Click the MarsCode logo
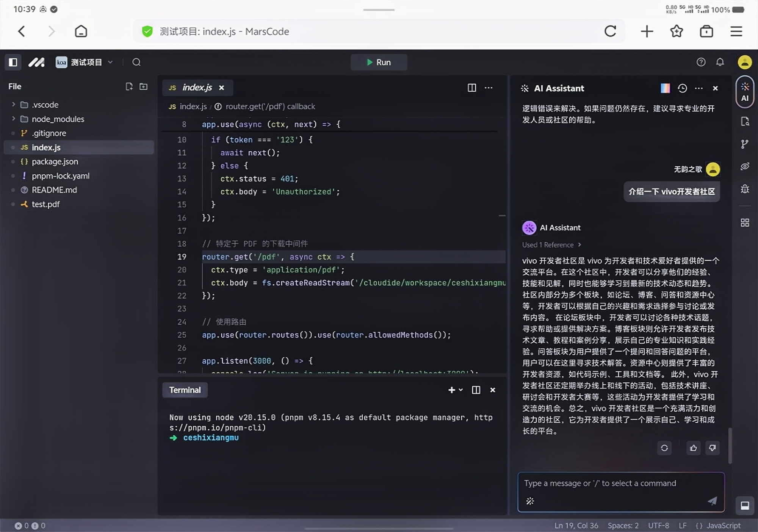Image resolution: width=758 pixels, height=532 pixels. click(x=36, y=62)
